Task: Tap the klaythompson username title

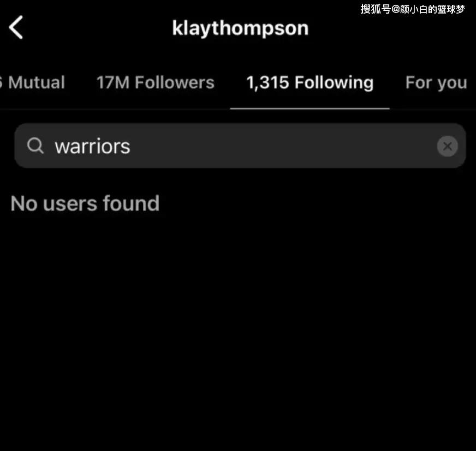Action: pyautogui.click(x=240, y=28)
